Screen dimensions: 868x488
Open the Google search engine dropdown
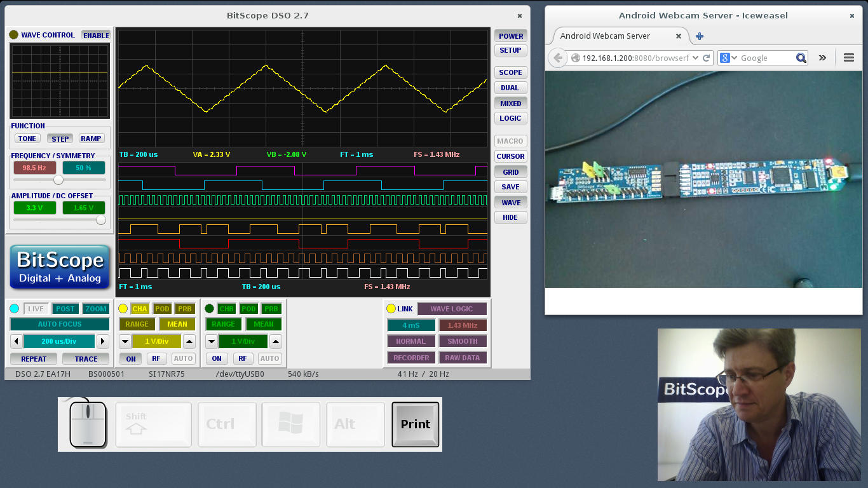pos(729,58)
